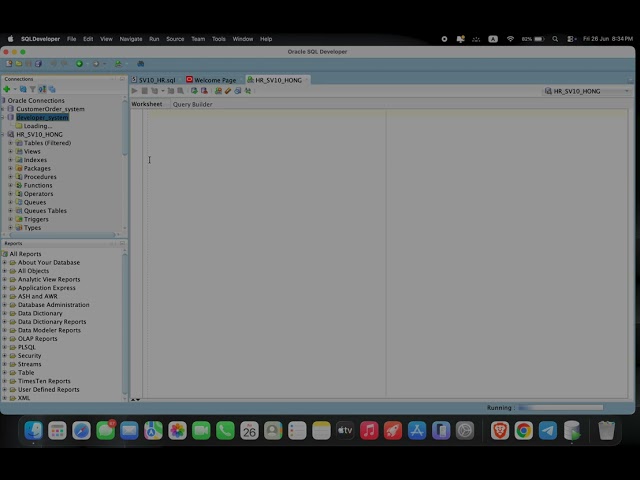640x480 pixels.
Task: Open Brave browser from the dock
Action: (x=500, y=431)
